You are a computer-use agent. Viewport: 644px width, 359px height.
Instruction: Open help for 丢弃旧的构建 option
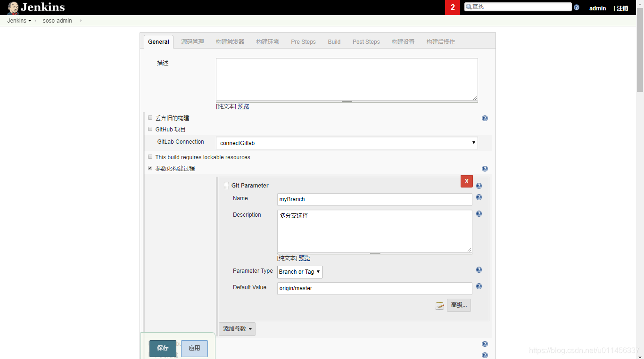click(485, 118)
